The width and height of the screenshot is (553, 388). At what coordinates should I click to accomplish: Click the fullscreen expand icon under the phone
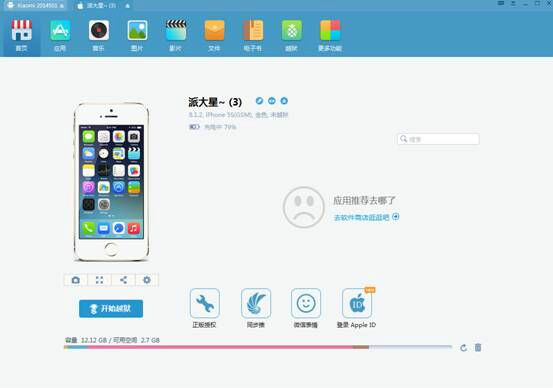tap(99, 280)
